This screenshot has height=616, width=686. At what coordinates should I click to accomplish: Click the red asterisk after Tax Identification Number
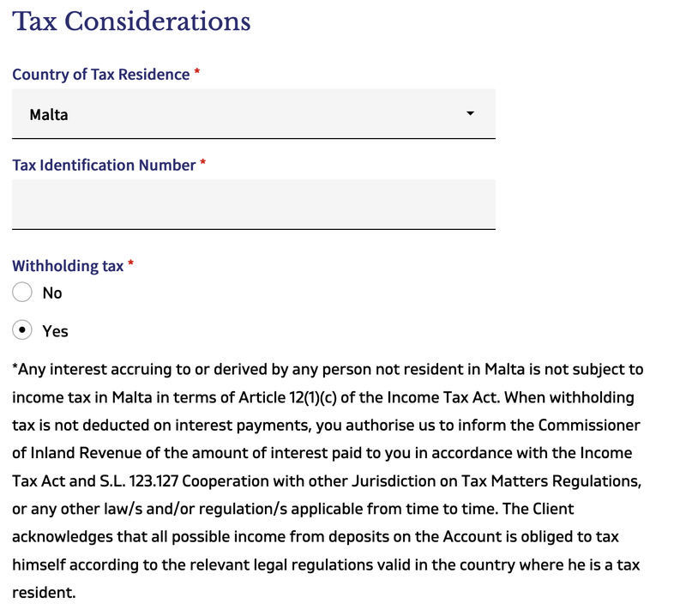pos(203,164)
